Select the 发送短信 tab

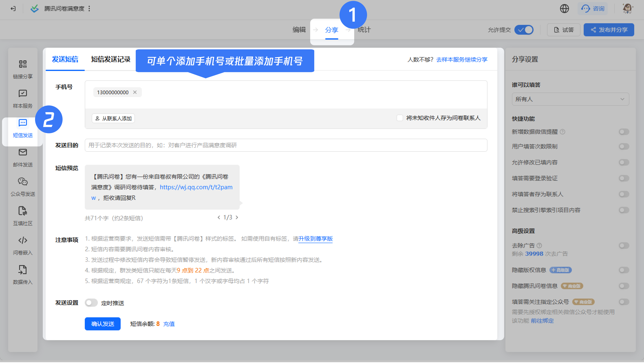[x=65, y=59]
